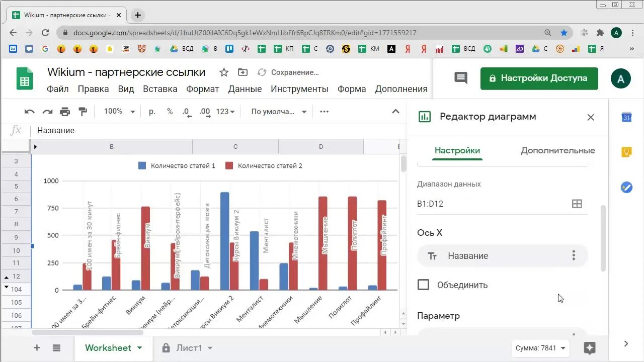Viewport: 644px width, 362px height.
Task: Open the Дополнения menu
Action: [401, 89]
